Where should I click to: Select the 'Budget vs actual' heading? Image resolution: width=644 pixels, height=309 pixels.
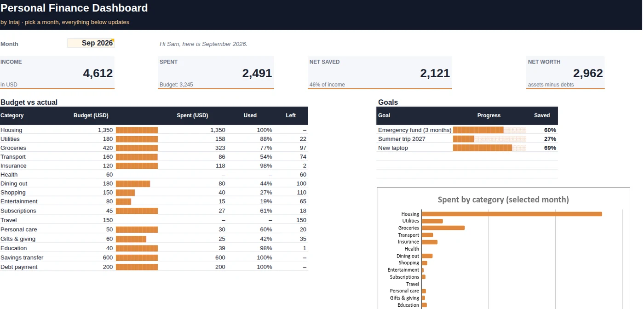click(29, 103)
